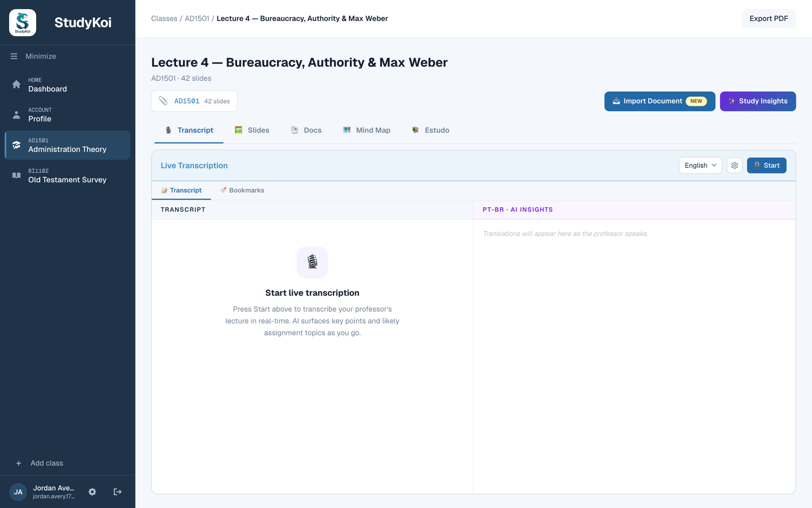Open transcription settings gear icon
Image resolution: width=812 pixels, height=508 pixels.
click(734, 165)
